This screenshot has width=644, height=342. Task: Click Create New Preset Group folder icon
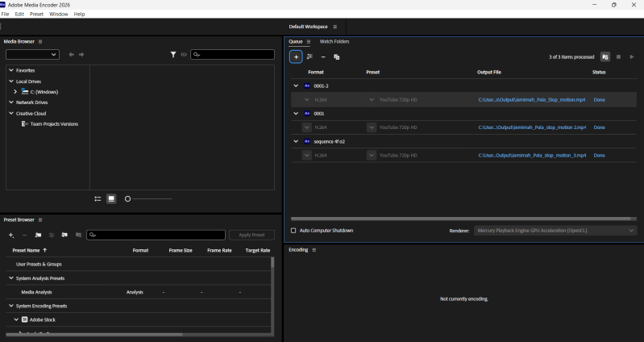coord(38,236)
